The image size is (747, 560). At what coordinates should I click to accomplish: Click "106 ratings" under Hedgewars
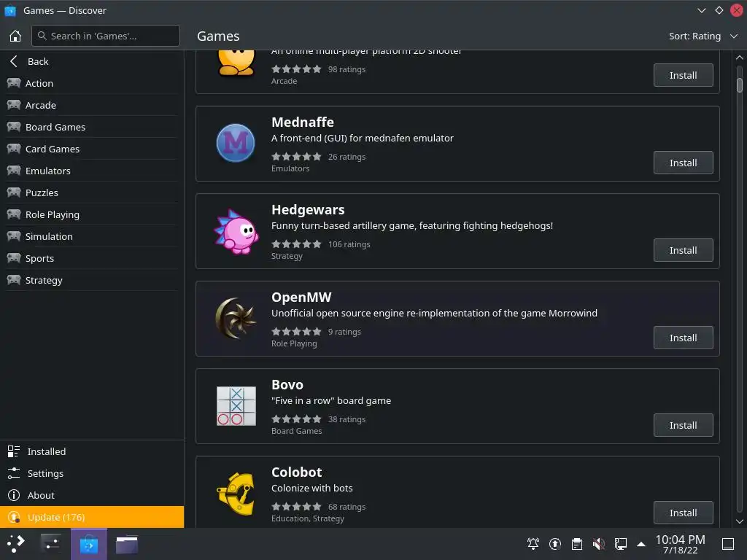point(349,244)
